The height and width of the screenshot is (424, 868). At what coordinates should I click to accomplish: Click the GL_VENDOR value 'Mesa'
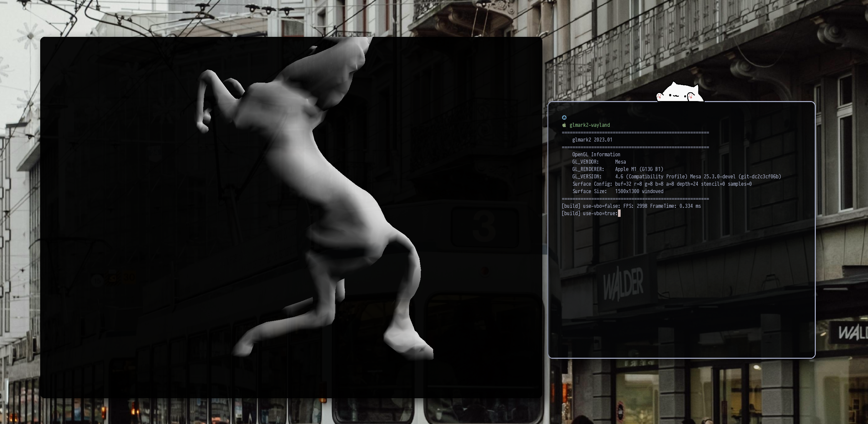620,162
